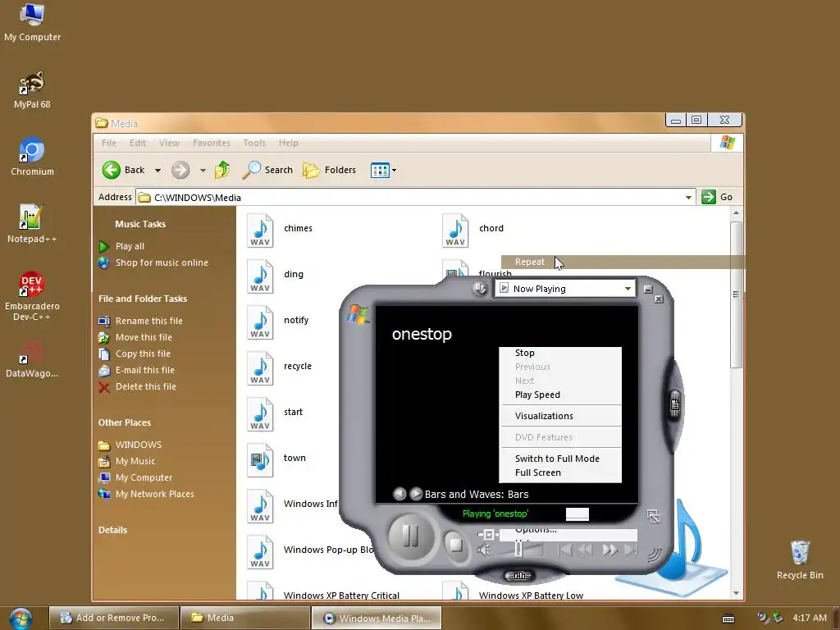Image resolution: width=840 pixels, height=630 pixels.
Task: Mute the player's sound
Action: (x=484, y=550)
